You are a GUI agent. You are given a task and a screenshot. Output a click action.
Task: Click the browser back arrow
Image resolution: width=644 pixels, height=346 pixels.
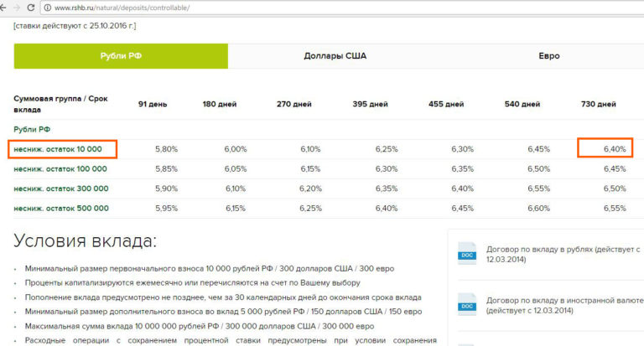[x=7, y=8]
